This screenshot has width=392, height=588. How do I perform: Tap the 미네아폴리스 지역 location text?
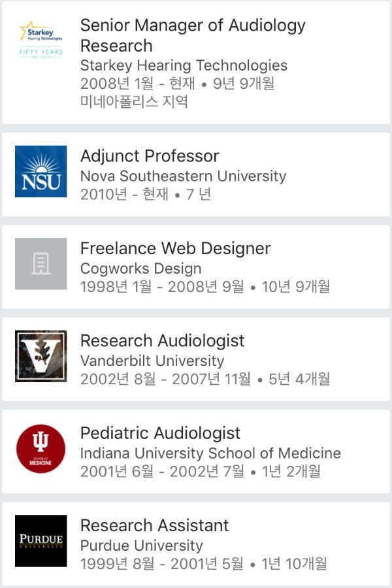[x=134, y=102]
